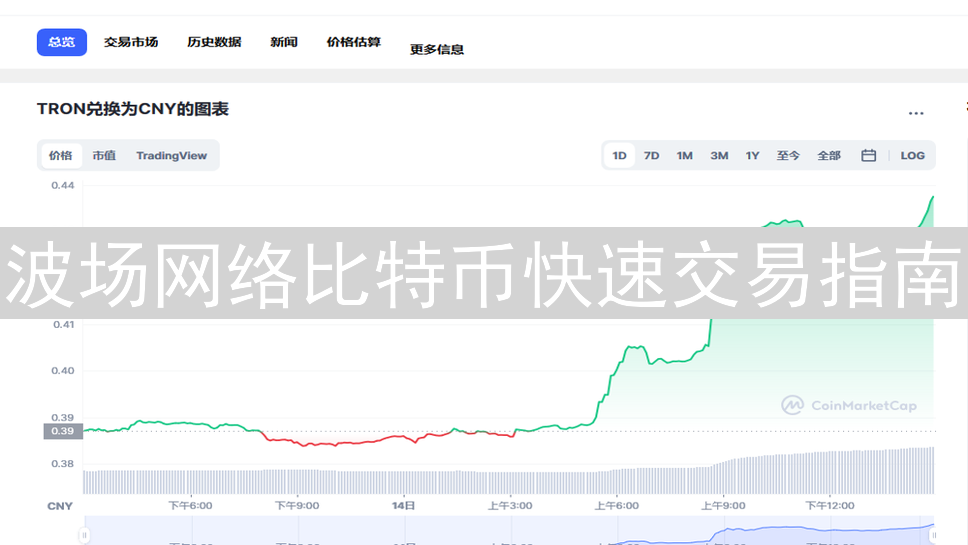The image size is (968, 545).
Task: Set chart range to 3M
Action: (719, 156)
